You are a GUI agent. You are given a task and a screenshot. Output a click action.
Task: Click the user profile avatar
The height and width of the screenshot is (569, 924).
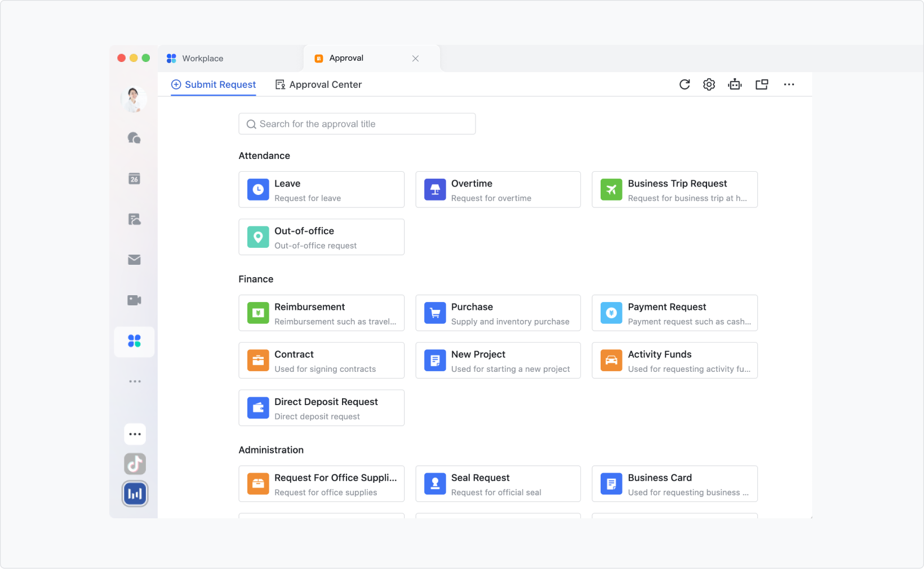pyautogui.click(x=134, y=99)
